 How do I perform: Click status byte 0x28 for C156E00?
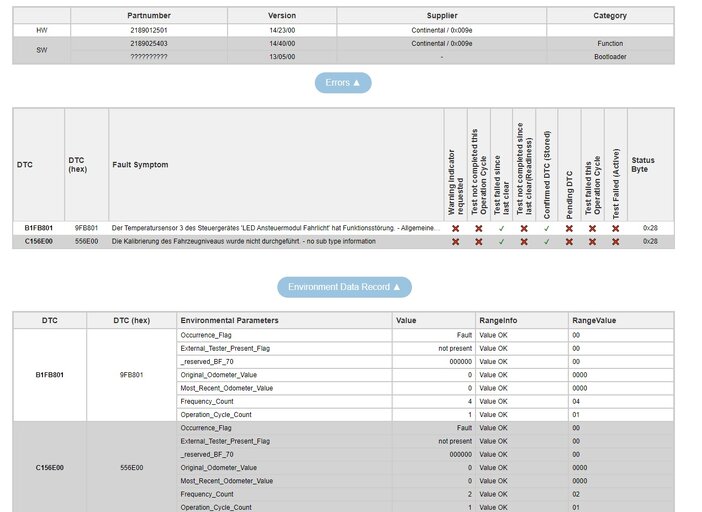coord(650,242)
